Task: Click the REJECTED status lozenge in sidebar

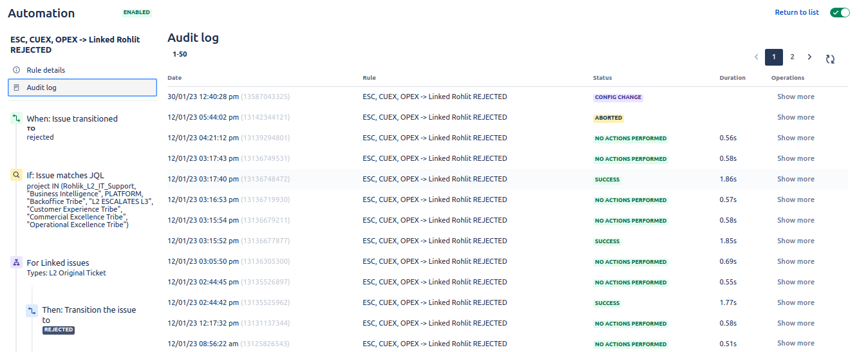Action: click(x=59, y=330)
